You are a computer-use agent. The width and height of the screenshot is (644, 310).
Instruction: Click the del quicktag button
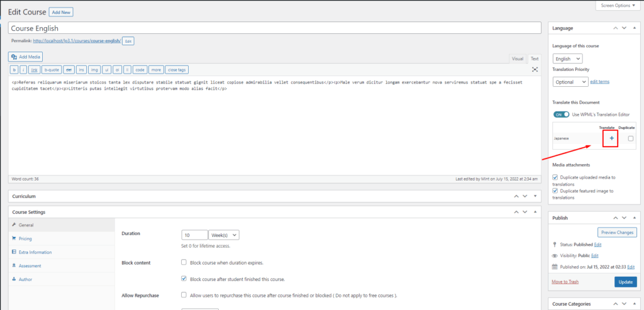69,70
